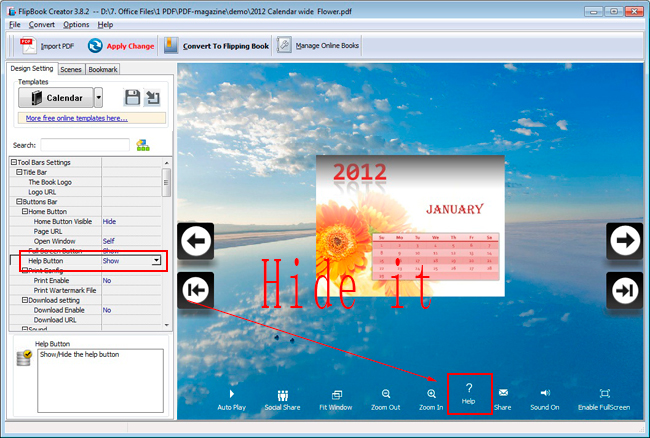Save the template with the floppy disk icon
The image size is (650, 438).
click(132, 98)
